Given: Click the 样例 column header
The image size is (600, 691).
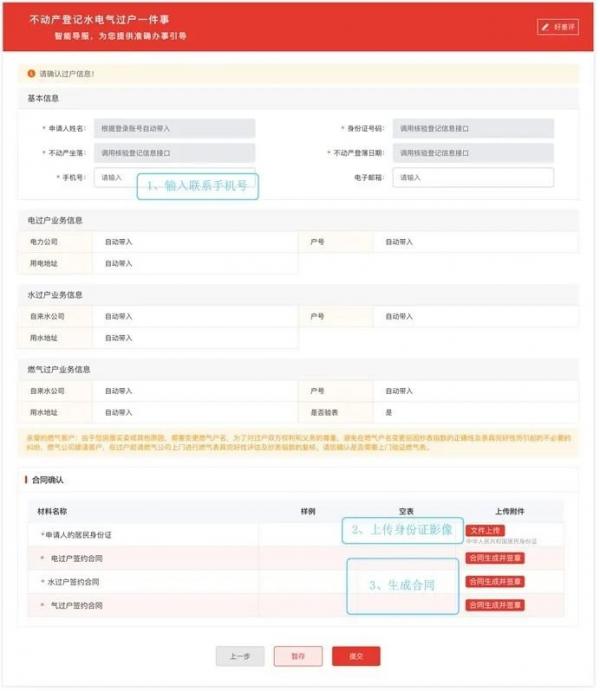Looking at the screenshot, I should pyautogui.click(x=308, y=511).
